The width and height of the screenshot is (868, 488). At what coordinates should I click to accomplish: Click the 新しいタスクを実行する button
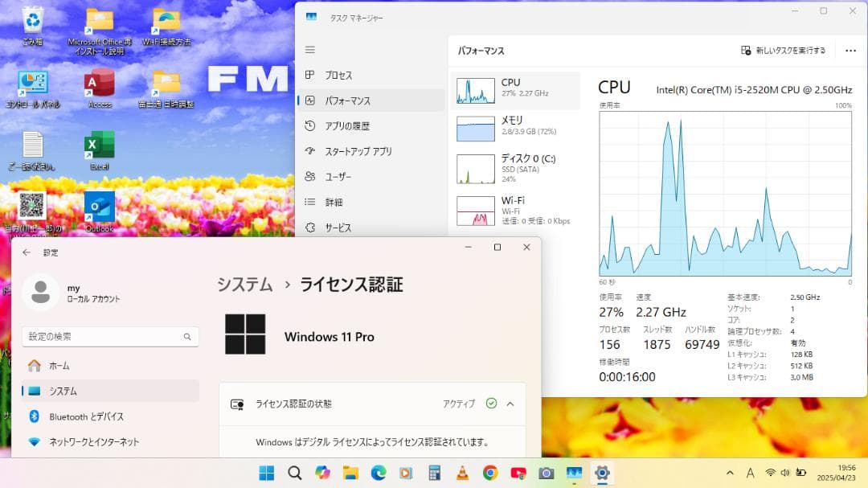[x=784, y=50]
